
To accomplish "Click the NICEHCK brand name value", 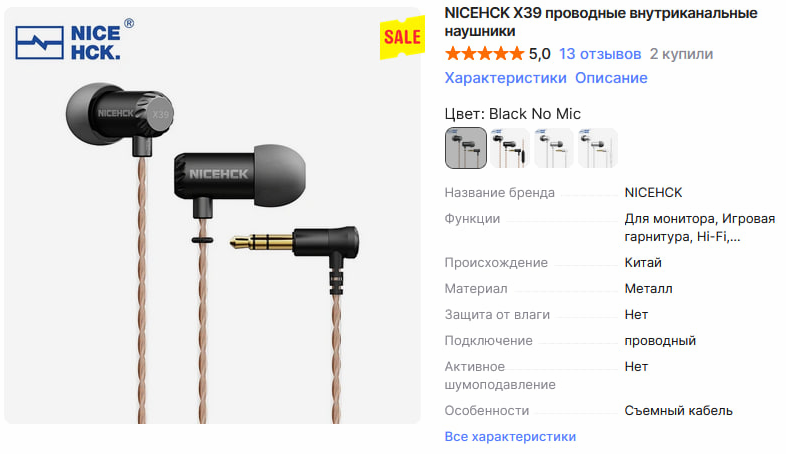I will point(653,192).
